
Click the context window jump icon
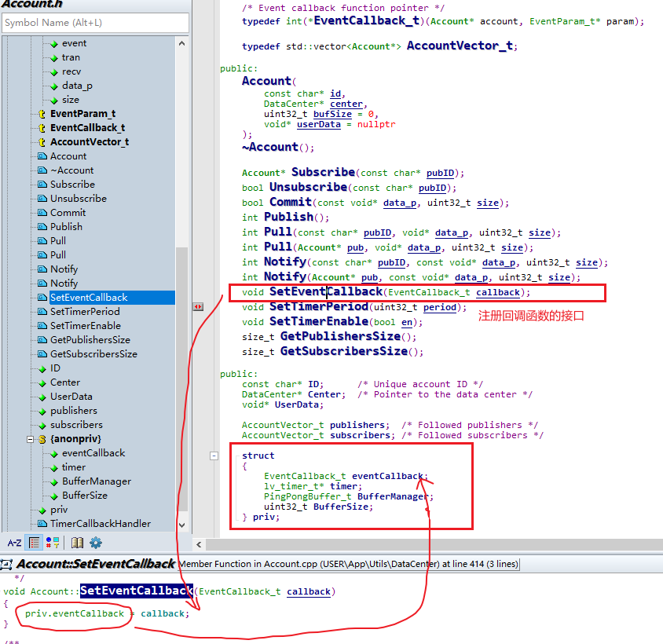[x=6, y=565]
